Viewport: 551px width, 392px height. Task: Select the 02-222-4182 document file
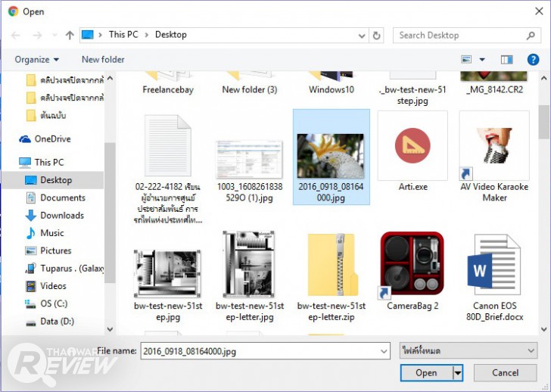click(x=168, y=169)
